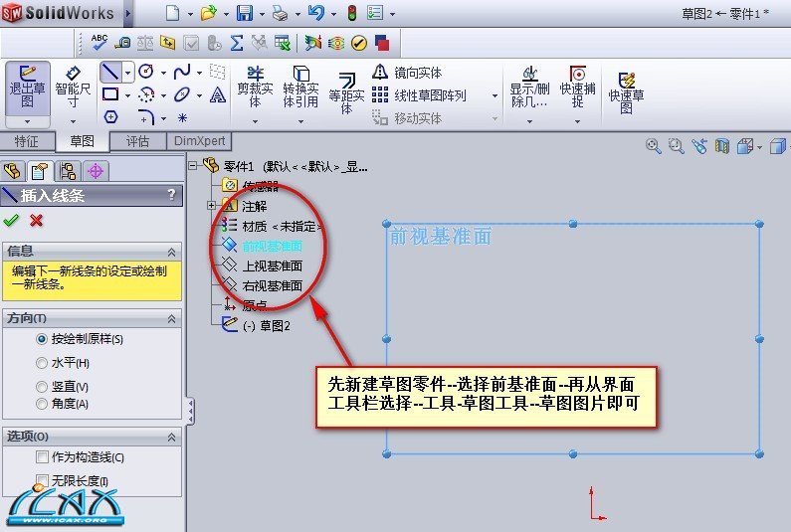Open dropdown beside 线性草图阵列
This screenshot has height=532, width=791.
click(x=494, y=95)
